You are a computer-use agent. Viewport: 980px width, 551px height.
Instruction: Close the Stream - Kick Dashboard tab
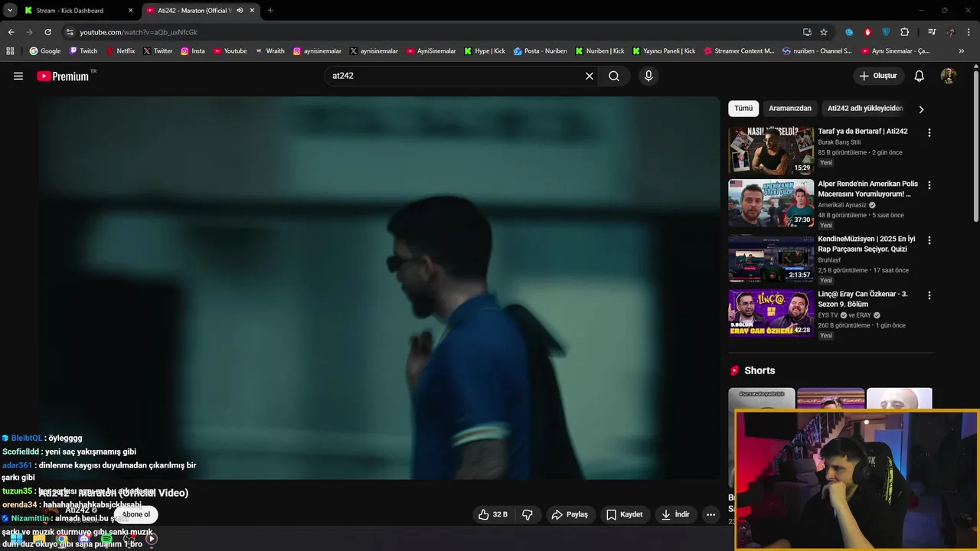pos(130,11)
